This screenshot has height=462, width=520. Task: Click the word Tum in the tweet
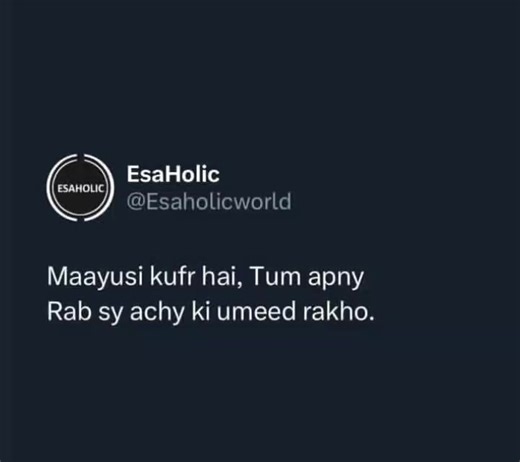pos(275,277)
